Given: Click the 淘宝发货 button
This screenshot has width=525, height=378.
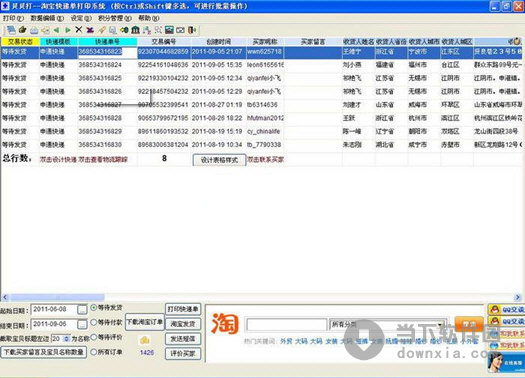Looking at the screenshot, I should 183,324.
